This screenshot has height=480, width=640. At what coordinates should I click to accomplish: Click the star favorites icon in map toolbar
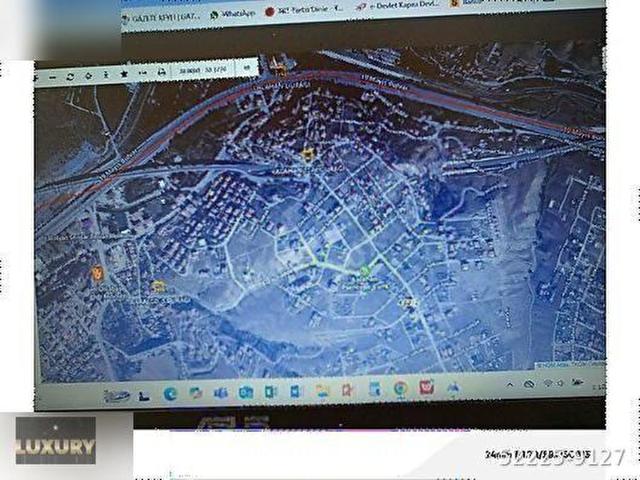point(124,74)
